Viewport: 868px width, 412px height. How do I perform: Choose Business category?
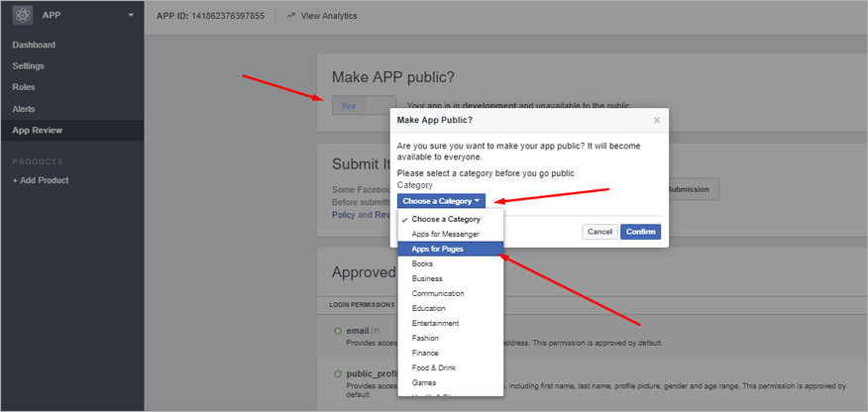coord(451,278)
